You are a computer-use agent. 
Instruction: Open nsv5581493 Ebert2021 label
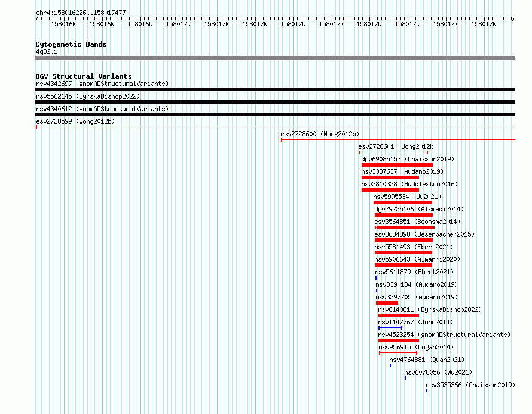point(414,247)
